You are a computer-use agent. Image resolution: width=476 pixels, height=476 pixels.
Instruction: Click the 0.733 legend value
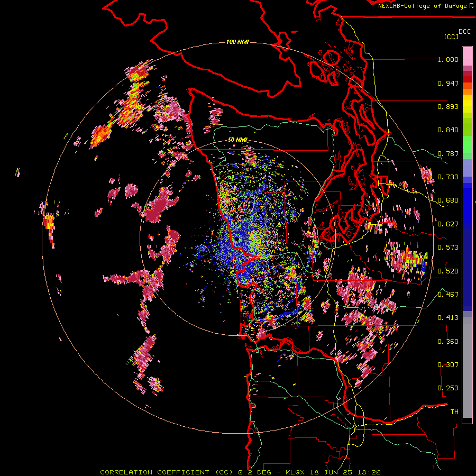click(448, 177)
